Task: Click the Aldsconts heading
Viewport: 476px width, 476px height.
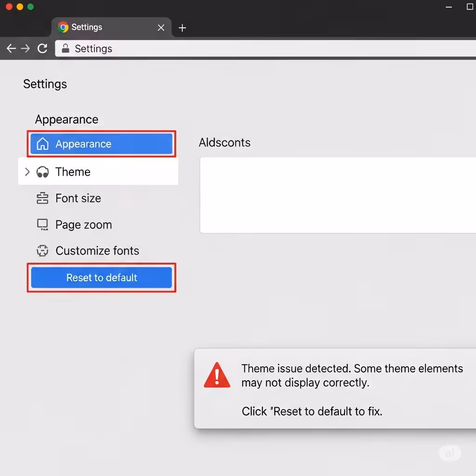Action: pyautogui.click(x=225, y=142)
